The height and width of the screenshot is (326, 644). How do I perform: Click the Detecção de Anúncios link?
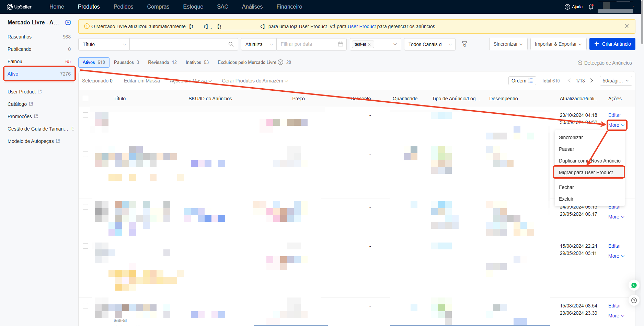coord(605,63)
